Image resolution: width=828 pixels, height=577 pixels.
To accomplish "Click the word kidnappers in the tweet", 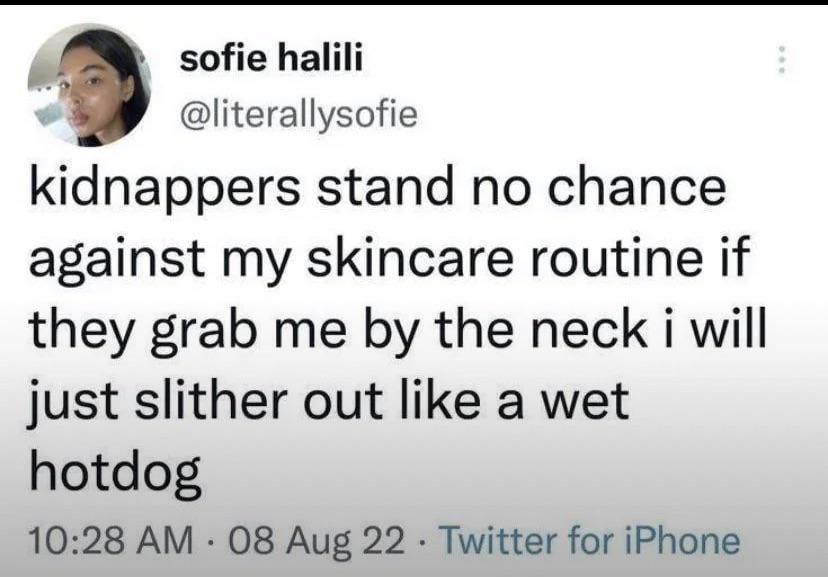I will 165,188.
